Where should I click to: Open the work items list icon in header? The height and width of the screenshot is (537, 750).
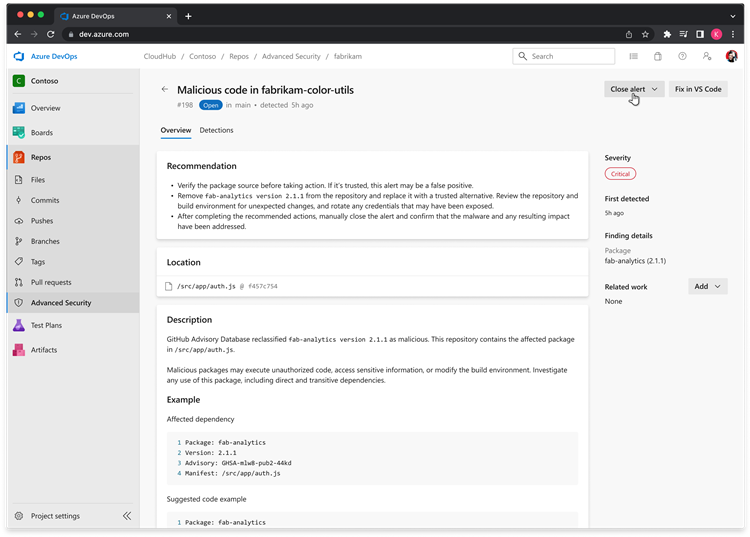(634, 56)
